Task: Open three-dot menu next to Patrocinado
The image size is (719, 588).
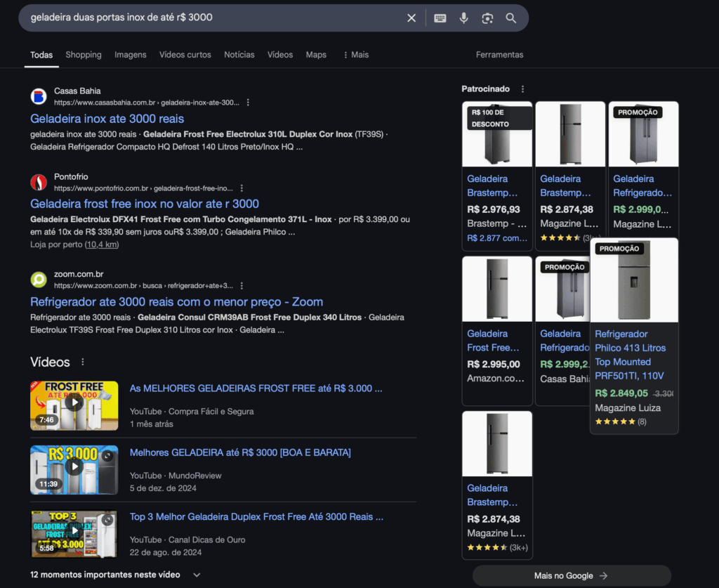Action: click(522, 89)
